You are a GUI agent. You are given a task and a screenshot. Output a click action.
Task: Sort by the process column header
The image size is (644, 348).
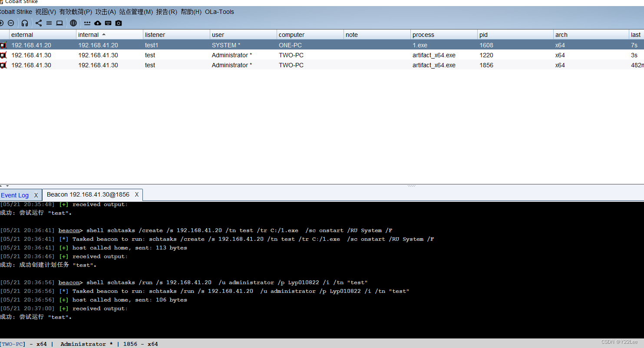[444, 35]
